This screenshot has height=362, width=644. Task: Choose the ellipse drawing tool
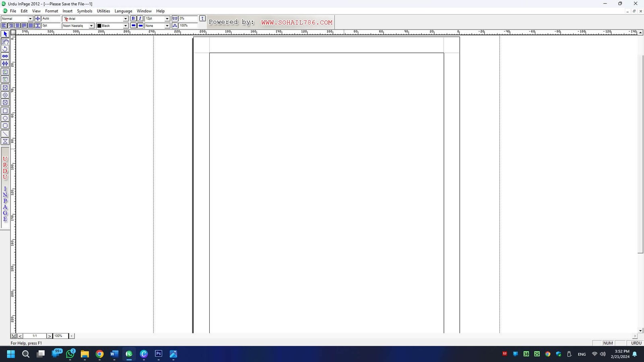click(x=5, y=118)
